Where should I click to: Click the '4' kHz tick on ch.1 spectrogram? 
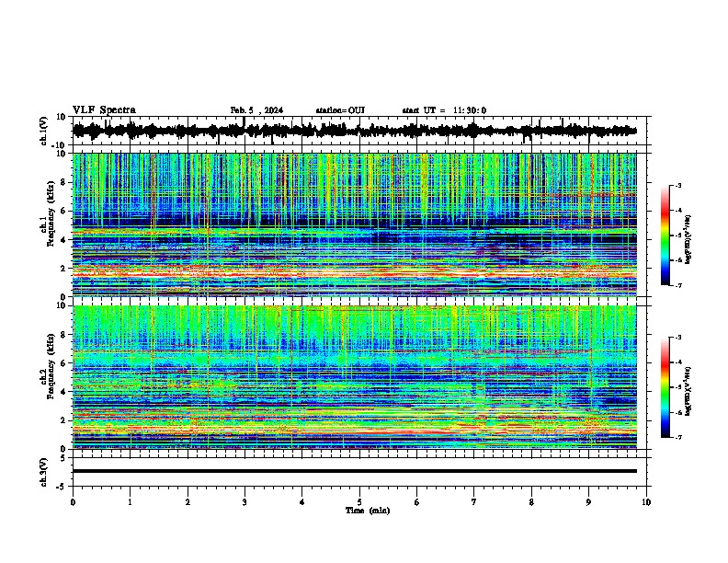[64, 240]
